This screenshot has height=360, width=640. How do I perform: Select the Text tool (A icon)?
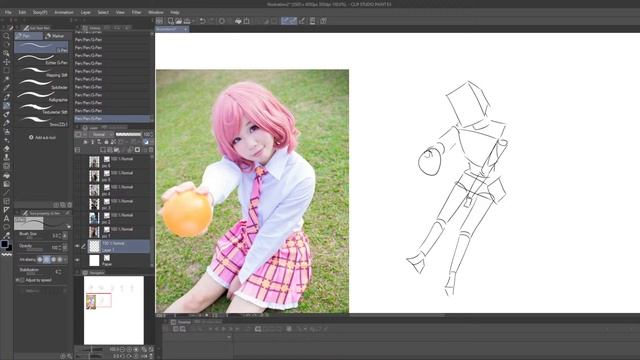click(6, 218)
